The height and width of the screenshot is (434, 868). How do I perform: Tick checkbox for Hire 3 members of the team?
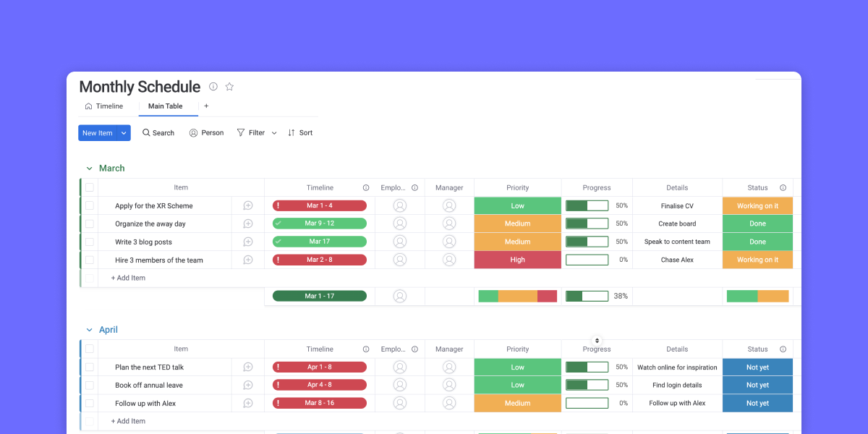coord(90,260)
